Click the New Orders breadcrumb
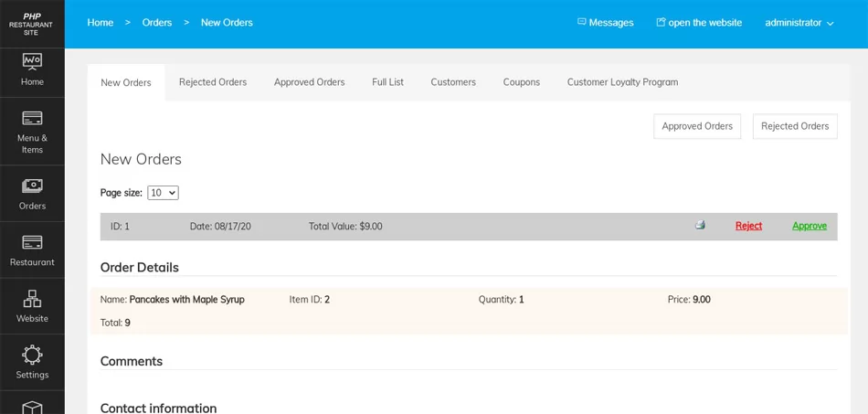This screenshot has width=868, height=414. [227, 23]
